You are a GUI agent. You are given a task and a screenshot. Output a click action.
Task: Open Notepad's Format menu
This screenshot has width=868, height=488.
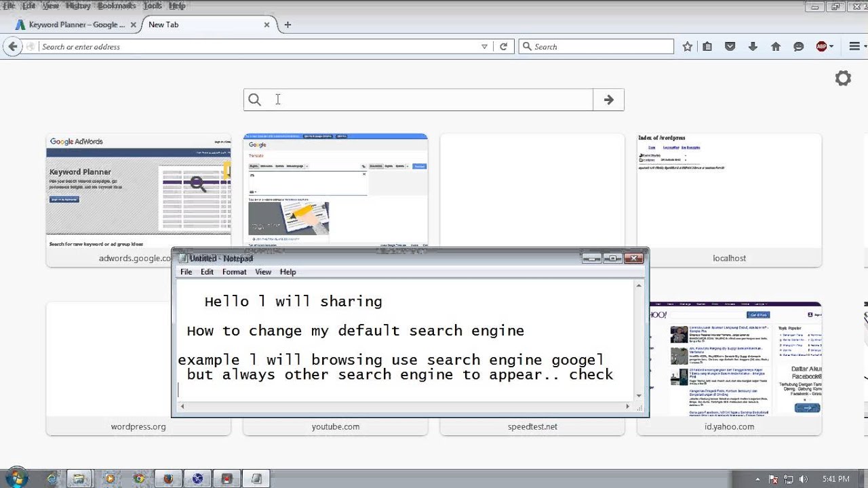(234, 272)
